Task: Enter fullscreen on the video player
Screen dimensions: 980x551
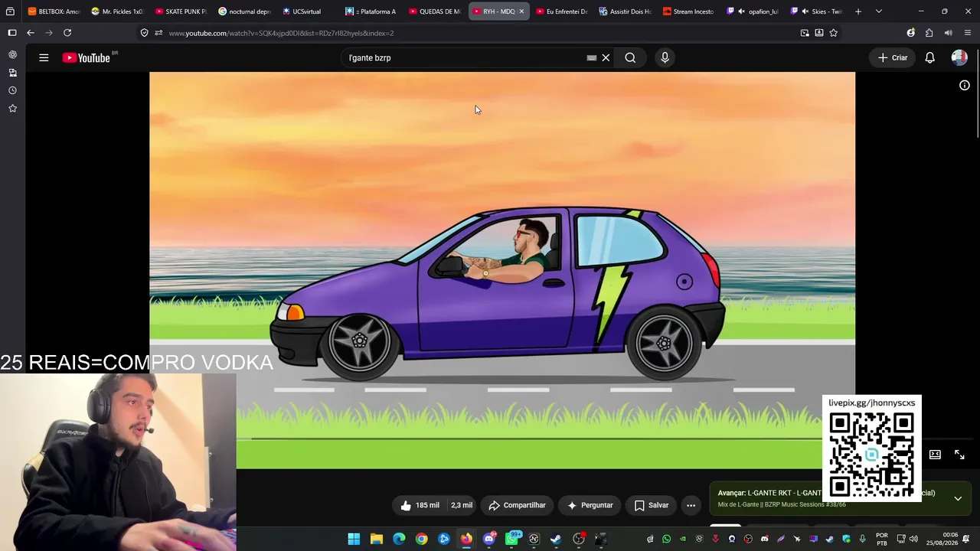Action: [x=959, y=455]
